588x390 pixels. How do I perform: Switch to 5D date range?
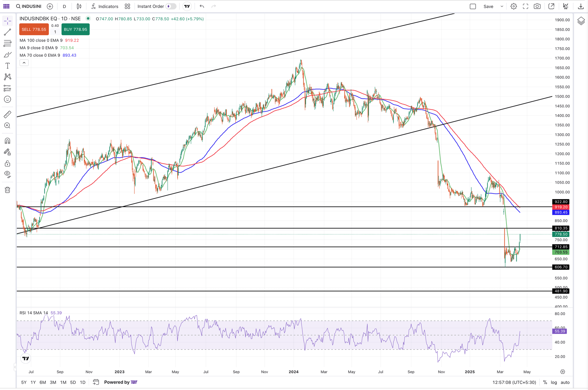[x=73, y=382]
